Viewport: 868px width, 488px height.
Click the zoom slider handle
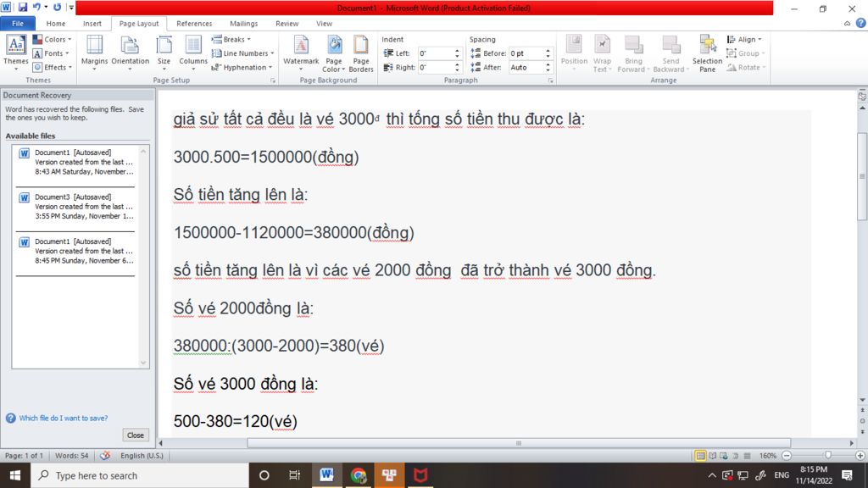827,455
